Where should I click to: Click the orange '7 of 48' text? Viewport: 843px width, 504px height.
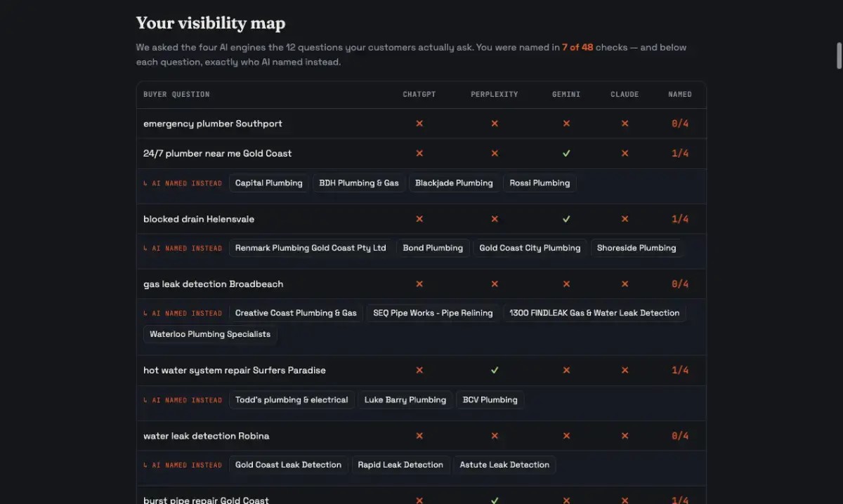coord(577,48)
